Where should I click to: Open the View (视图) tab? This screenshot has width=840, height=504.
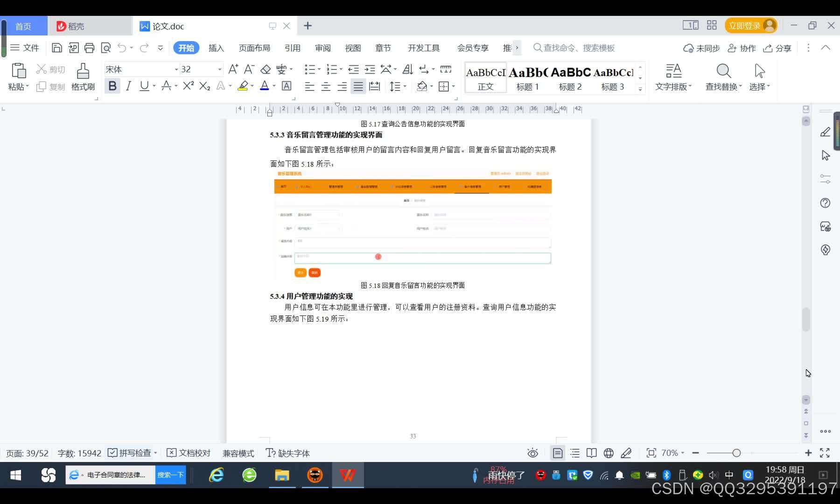coord(353,48)
